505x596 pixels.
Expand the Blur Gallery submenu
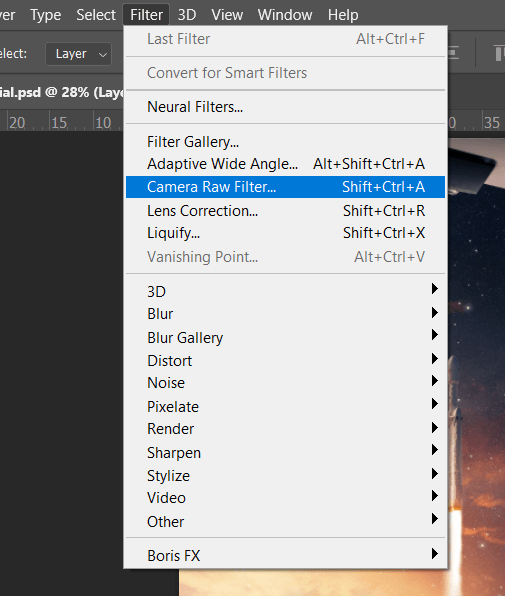285,338
